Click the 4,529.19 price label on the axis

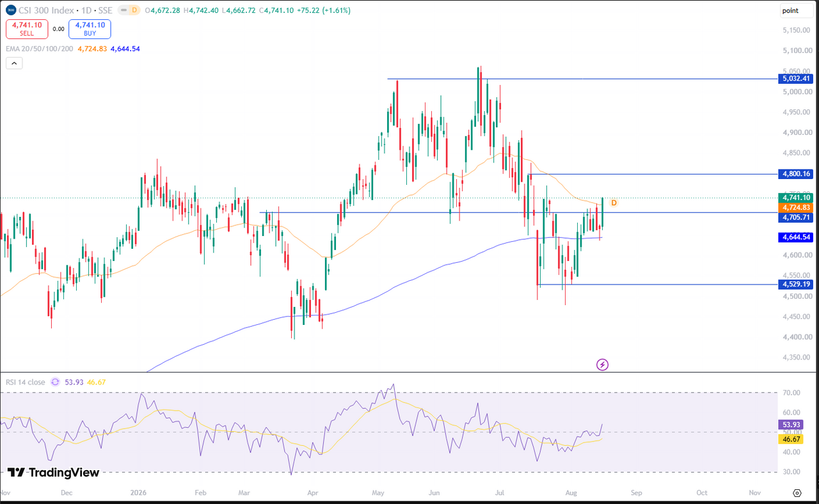[x=795, y=284]
